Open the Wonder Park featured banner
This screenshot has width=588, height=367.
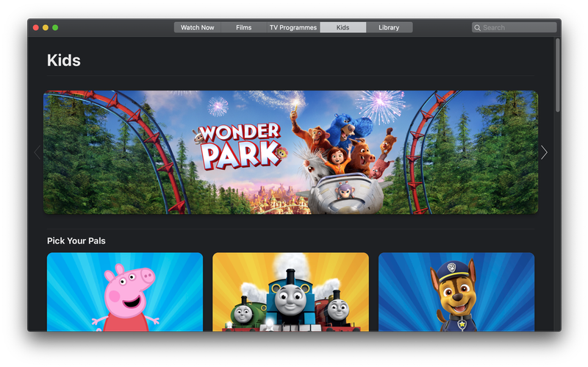[290, 152]
